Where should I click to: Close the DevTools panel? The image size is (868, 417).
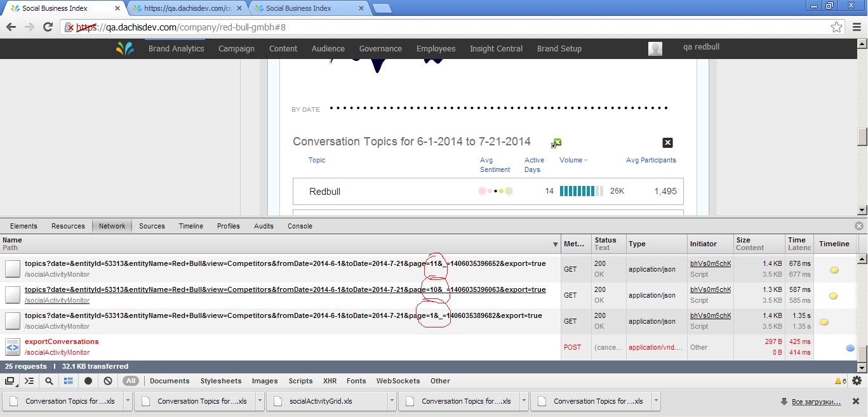(859, 226)
